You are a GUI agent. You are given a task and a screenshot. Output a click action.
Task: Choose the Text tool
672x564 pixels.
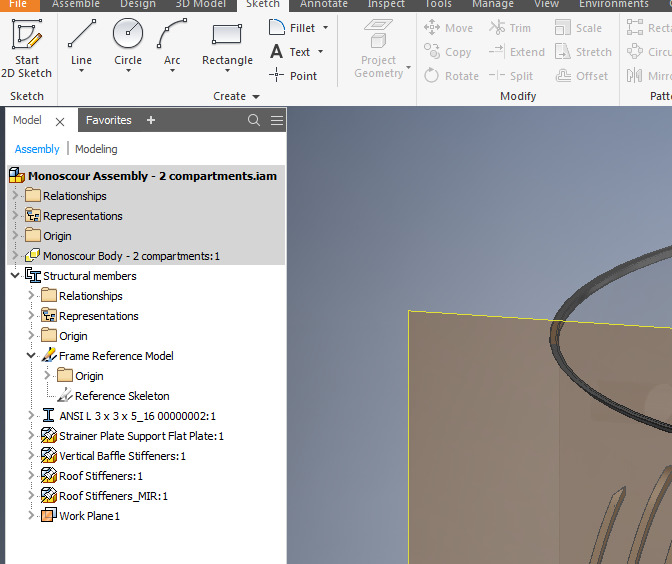(x=290, y=52)
